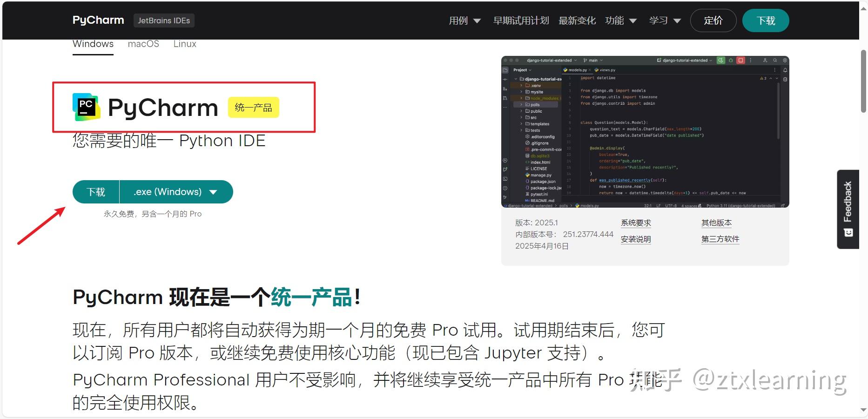Expand the polls folder in the project tree
Image resolution: width=868 pixels, height=419 pixels.
(521, 104)
